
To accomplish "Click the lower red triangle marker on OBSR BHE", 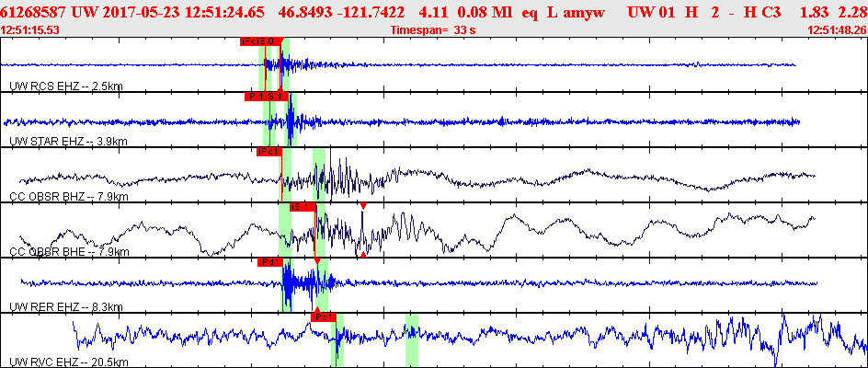I will [x=363, y=255].
